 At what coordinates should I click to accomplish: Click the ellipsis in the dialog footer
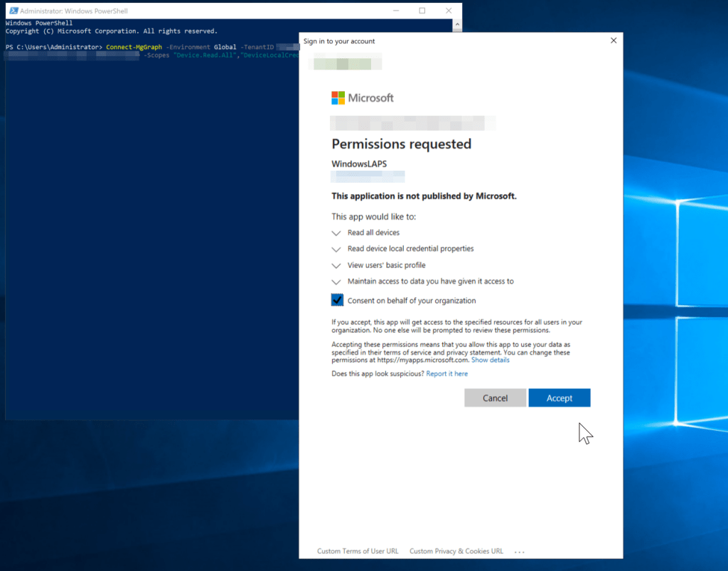pyautogui.click(x=519, y=551)
